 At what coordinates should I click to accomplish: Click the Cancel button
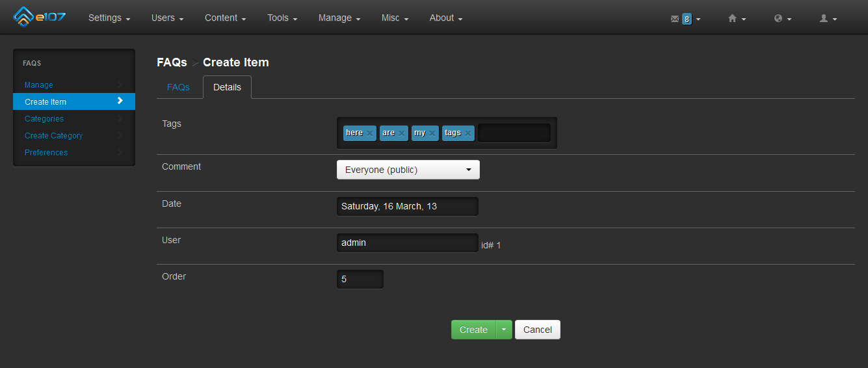tap(537, 330)
